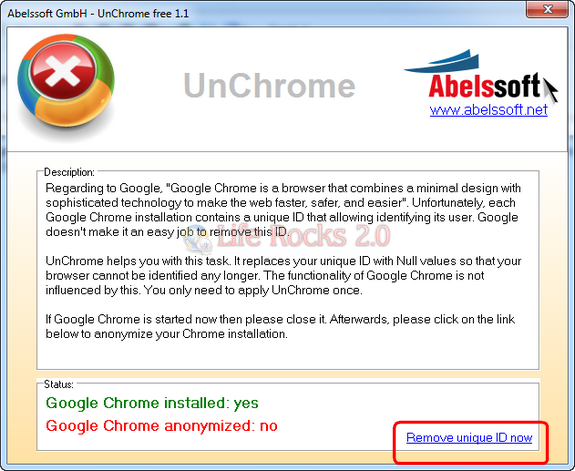This screenshot has width=575, height=471.
Task: Open the www.abelssoft.net website link
Action: coord(488,110)
